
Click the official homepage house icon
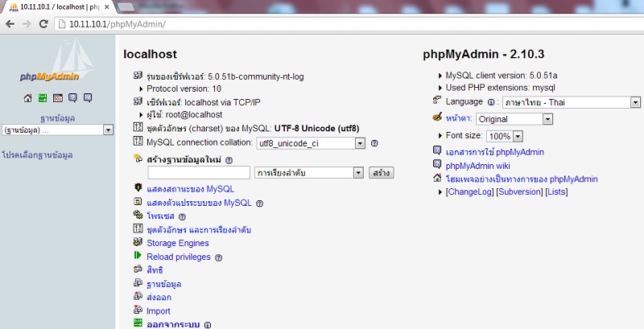pyautogui.click(x=437, y=178)
